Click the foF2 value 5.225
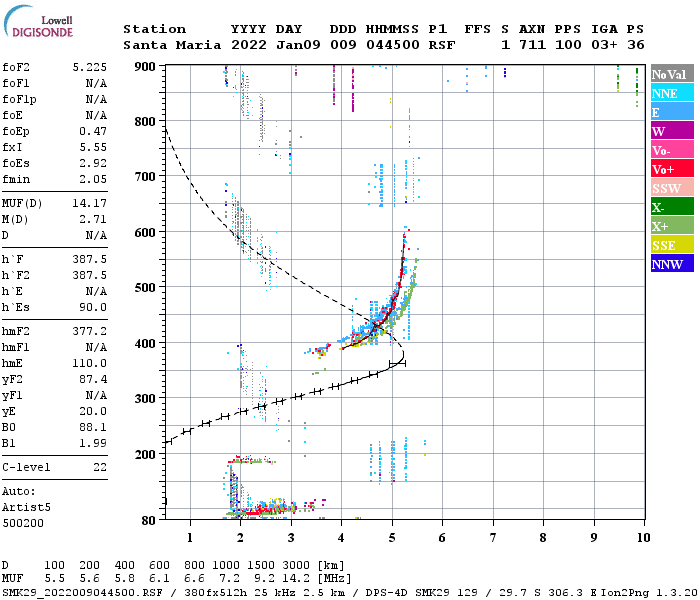The image size is (700, 600). pos(90,67)
